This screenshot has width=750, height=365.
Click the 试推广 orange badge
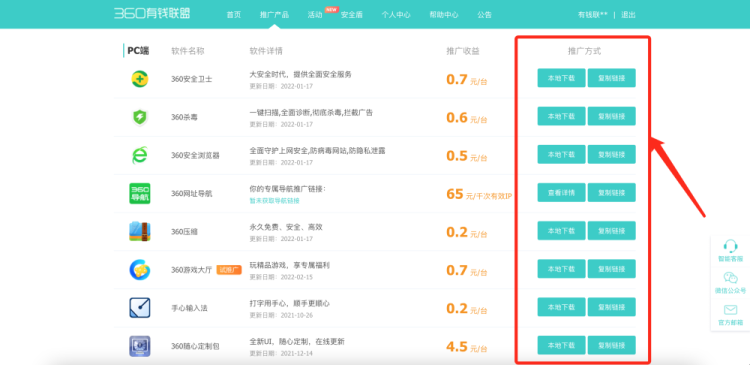pos(229,270)
